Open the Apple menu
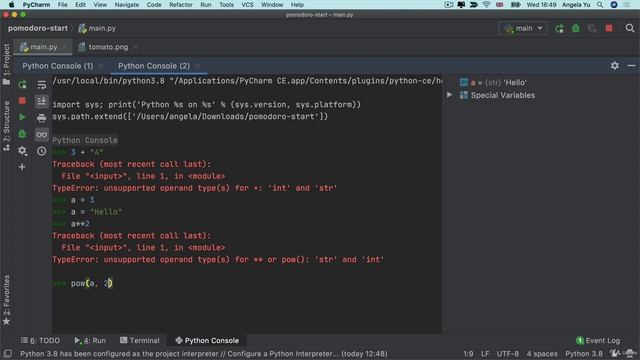This screenshot has height=360, width=640. point(11,5)
